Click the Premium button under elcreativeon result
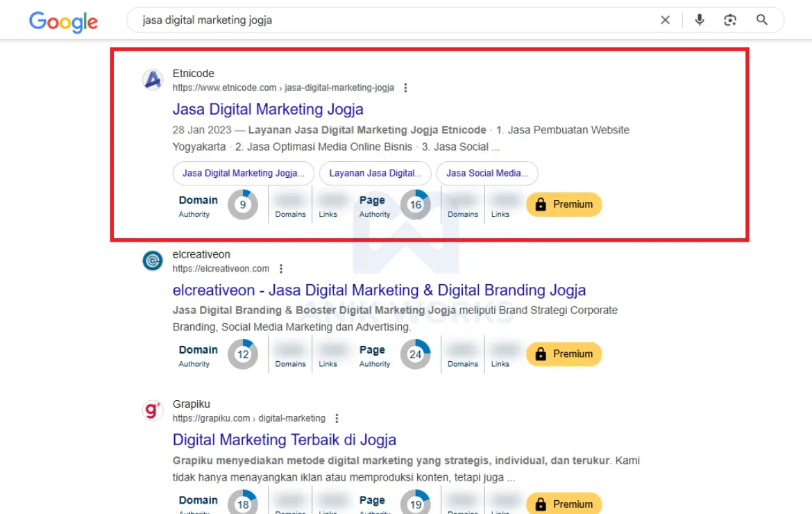Screen dimensions: 812x514 pyautogui.click(x=564, y=354)
